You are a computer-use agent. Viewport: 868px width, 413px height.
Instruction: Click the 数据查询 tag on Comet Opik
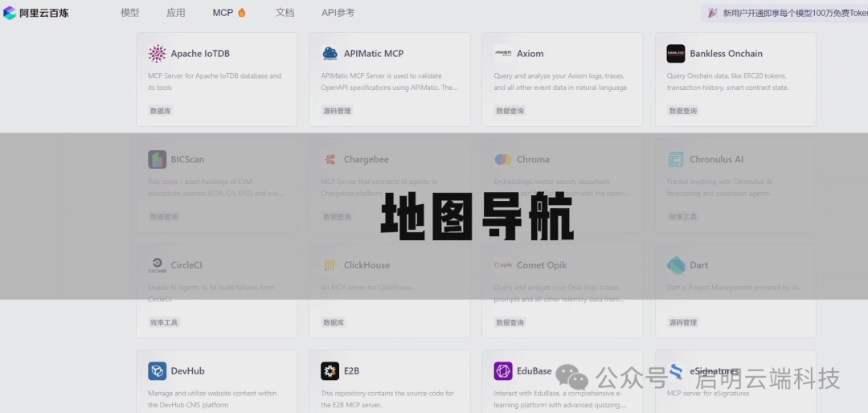point(510,322)
